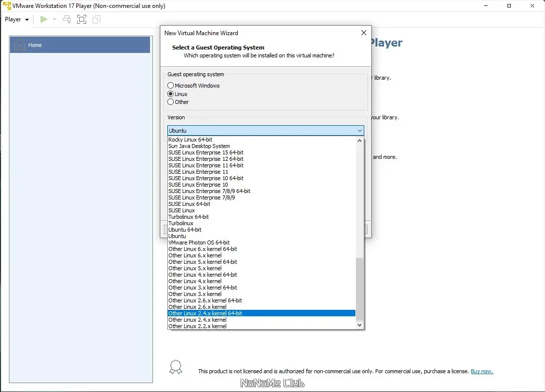Choose Other Linux 2.2.x kernel
545x392 pixels.
262,326
